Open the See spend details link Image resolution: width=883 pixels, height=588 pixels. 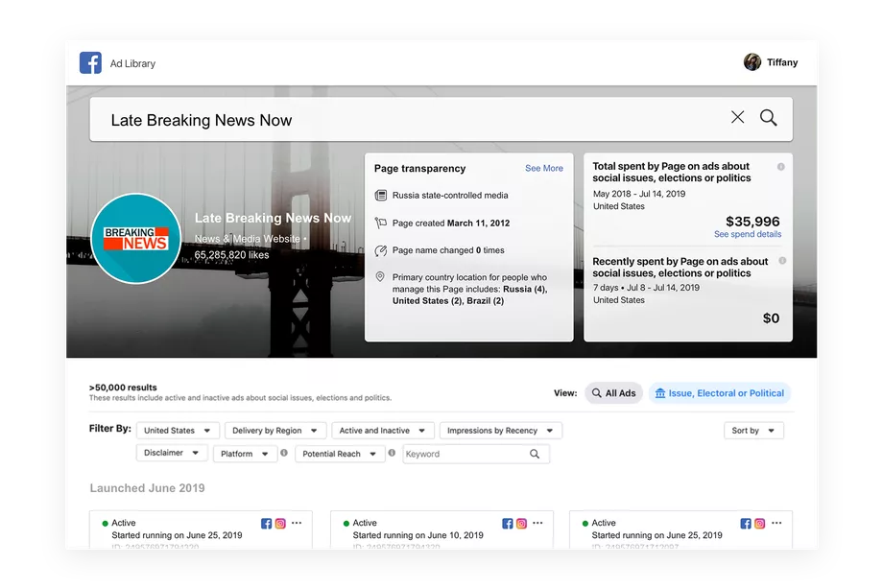(x=748, y=234)
